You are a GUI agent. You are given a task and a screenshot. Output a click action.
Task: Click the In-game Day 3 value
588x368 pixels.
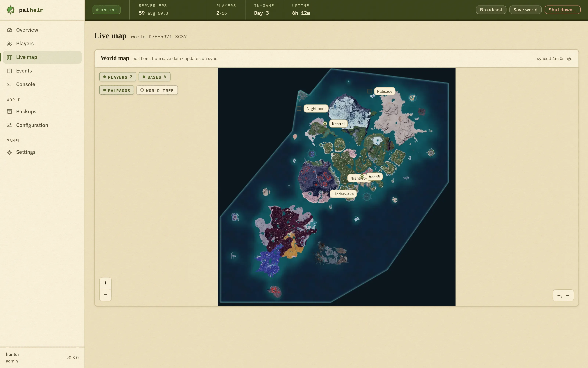261,13
